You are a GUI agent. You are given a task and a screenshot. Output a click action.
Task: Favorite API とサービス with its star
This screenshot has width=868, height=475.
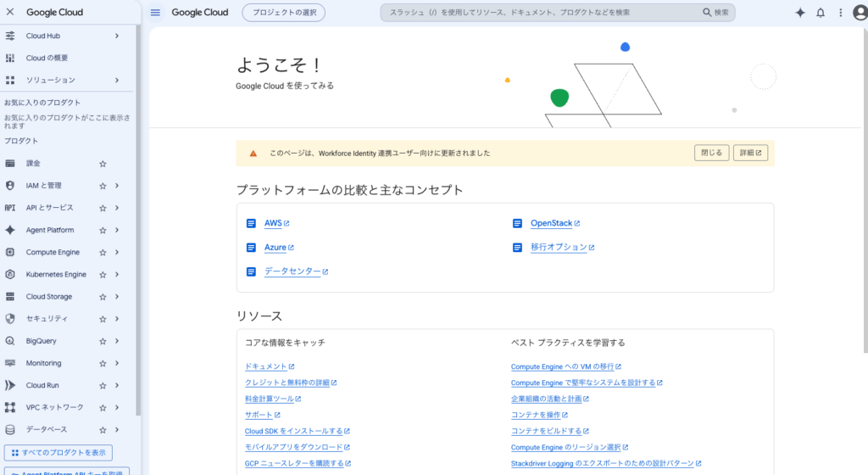[x=103, y=208]
